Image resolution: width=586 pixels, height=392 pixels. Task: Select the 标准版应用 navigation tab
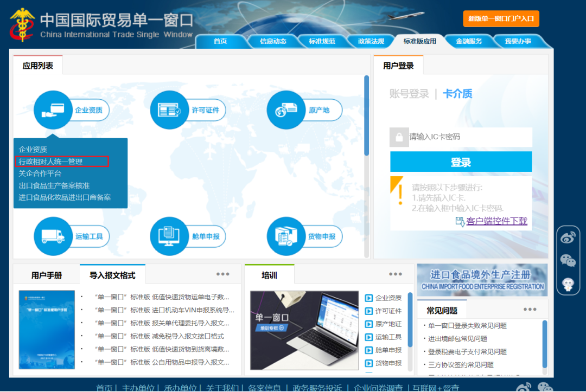click(x=419, y=41)
